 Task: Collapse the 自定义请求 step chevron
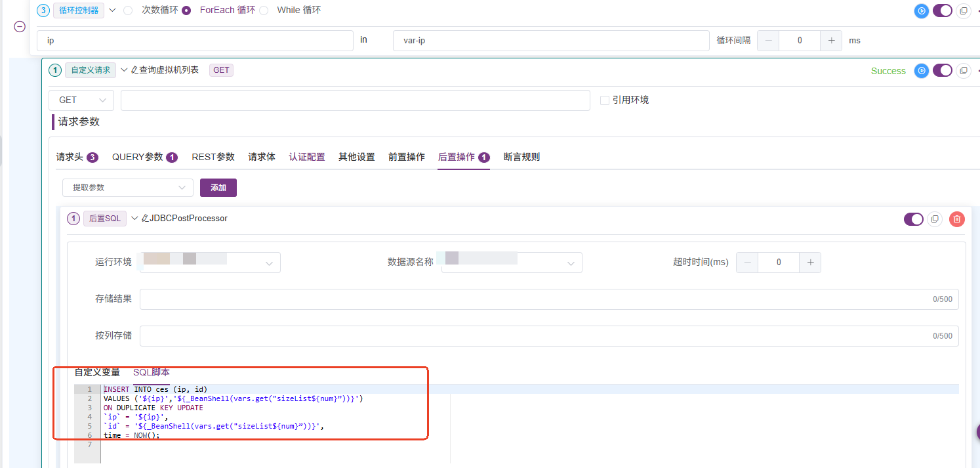click(x=124, y=70)
